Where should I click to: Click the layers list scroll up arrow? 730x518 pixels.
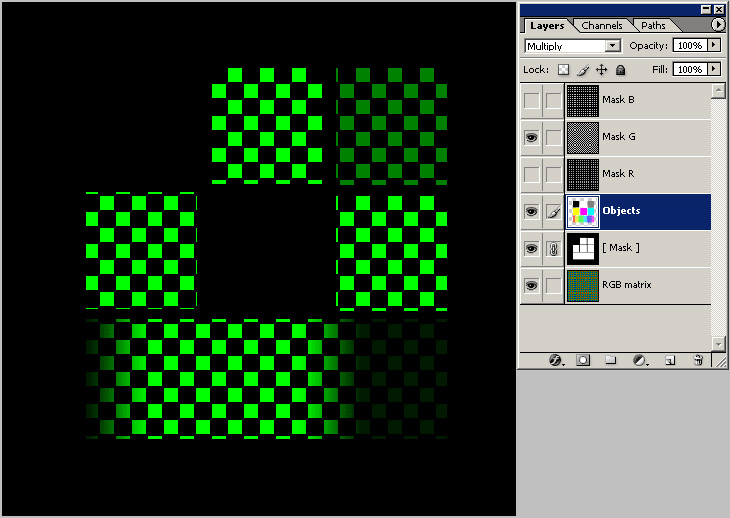[x=718, y=91]
